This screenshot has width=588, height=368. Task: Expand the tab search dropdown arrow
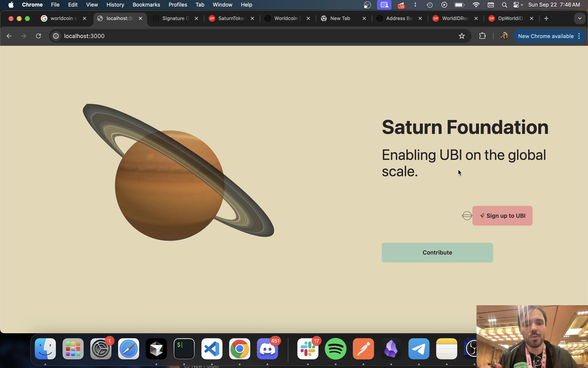tap(580, 18)
